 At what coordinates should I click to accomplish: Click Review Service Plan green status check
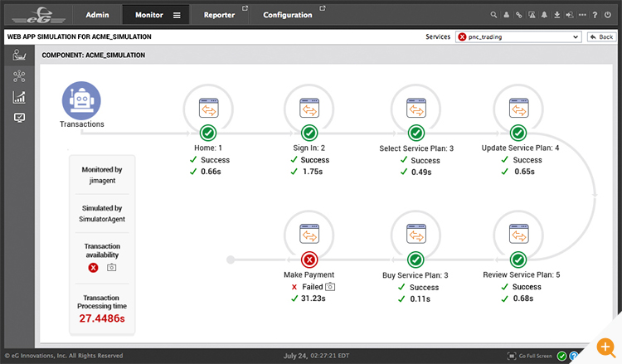coord(518,260)
